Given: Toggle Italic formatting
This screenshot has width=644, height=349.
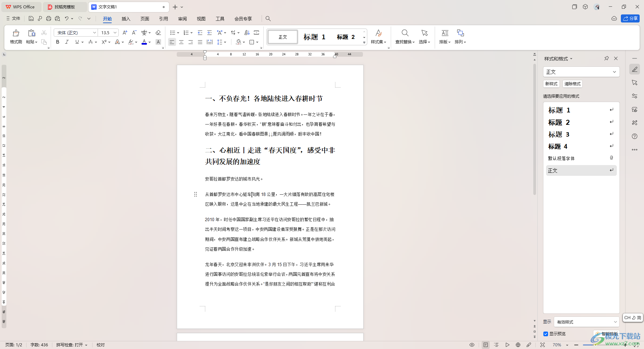Looking at the screenshot, I should [x=67, y=42].
